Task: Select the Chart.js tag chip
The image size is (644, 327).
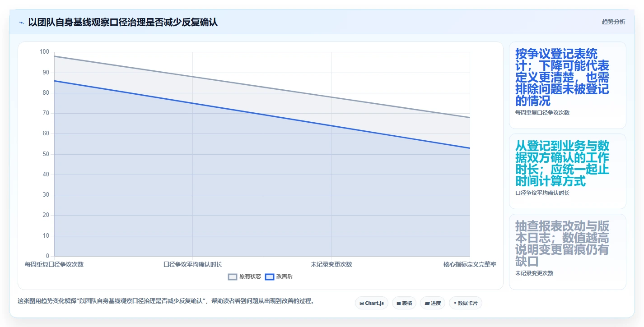Action: (372, 303)
